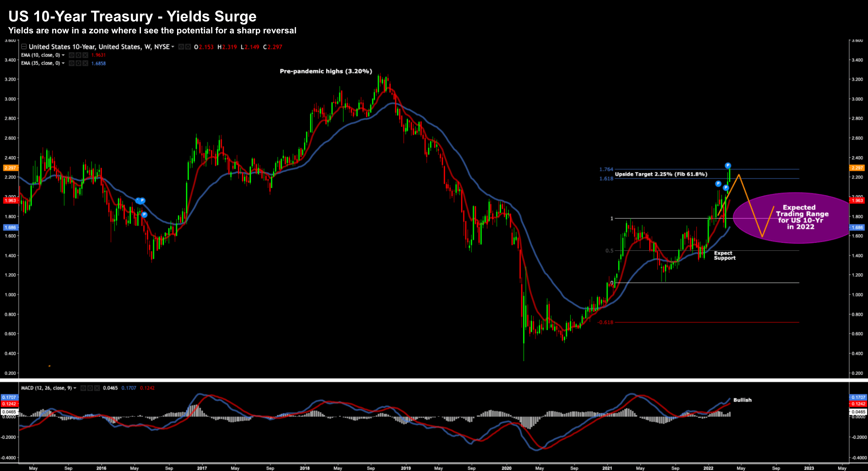Screen dimensions: 868x471
Task: Remove EMA 35 indicator with X icon
Action: [x=85, y=63]
